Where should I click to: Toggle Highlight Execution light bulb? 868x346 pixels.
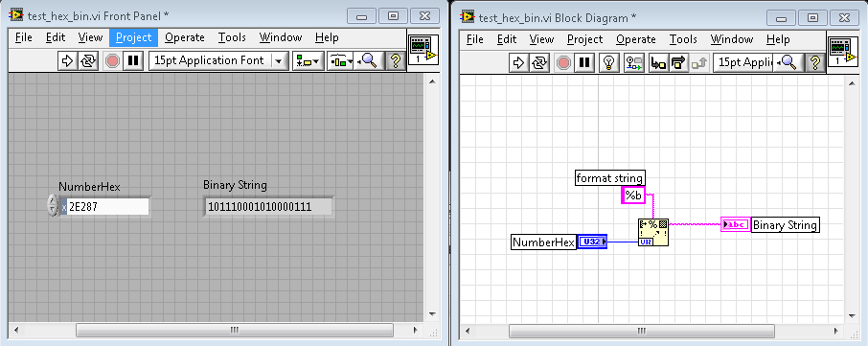coord(609,62)
